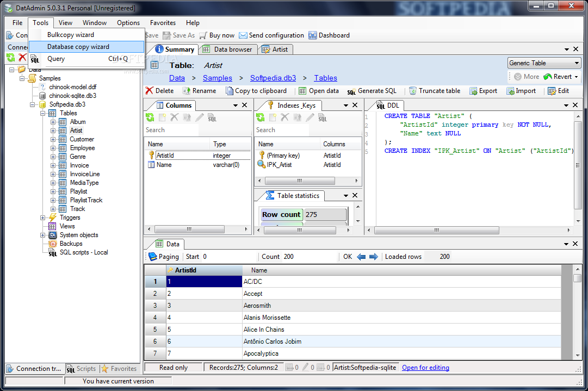Click Buy now cart icon

[203, 35]
